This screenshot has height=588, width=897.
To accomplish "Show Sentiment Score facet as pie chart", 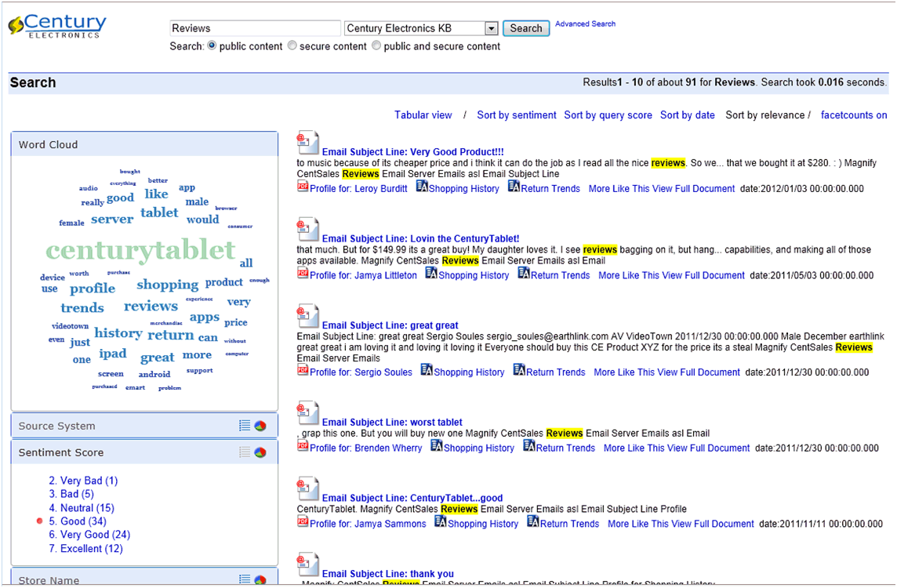I will pos(260,452).
